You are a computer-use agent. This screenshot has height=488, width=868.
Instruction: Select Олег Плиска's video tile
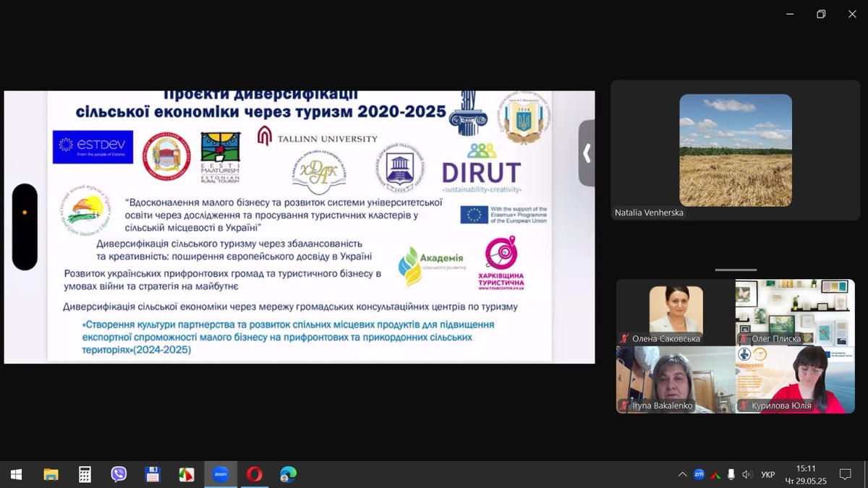click(x=795, y=312)
